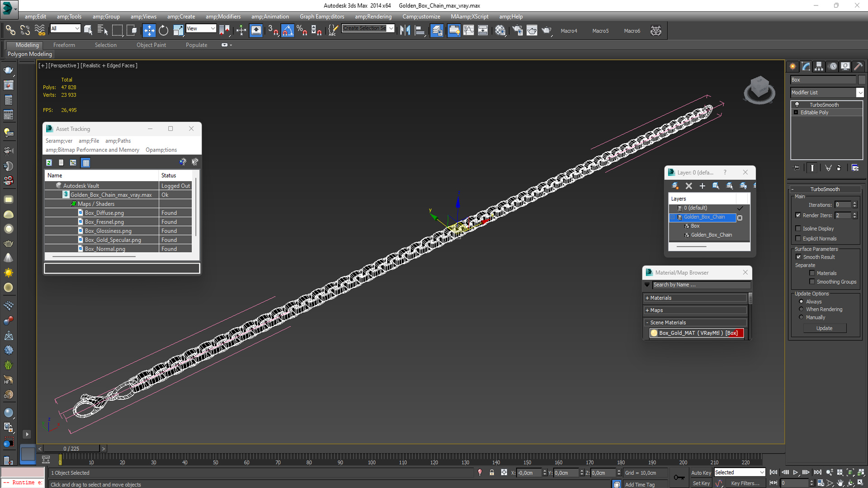Viewport: 868px width, 488px height.
Task: Open the Modifier List dropdown
Action: tap(859, 93)
